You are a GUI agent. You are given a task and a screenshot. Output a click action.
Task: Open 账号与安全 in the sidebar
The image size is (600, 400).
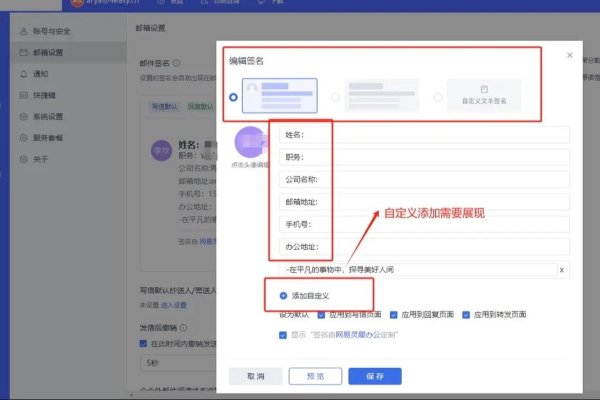click(x=52, y=31)
